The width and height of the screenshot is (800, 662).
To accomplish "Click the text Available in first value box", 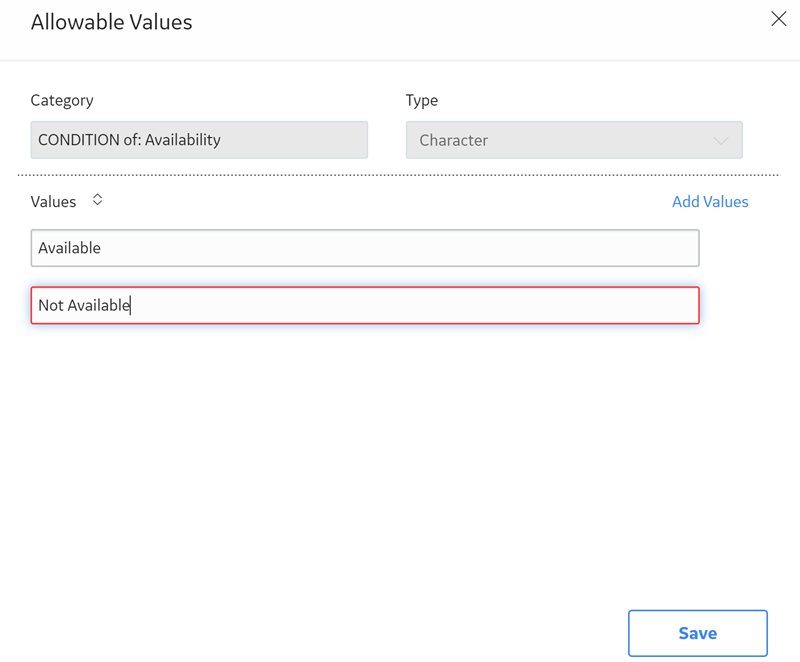I will tap(69, 248).
